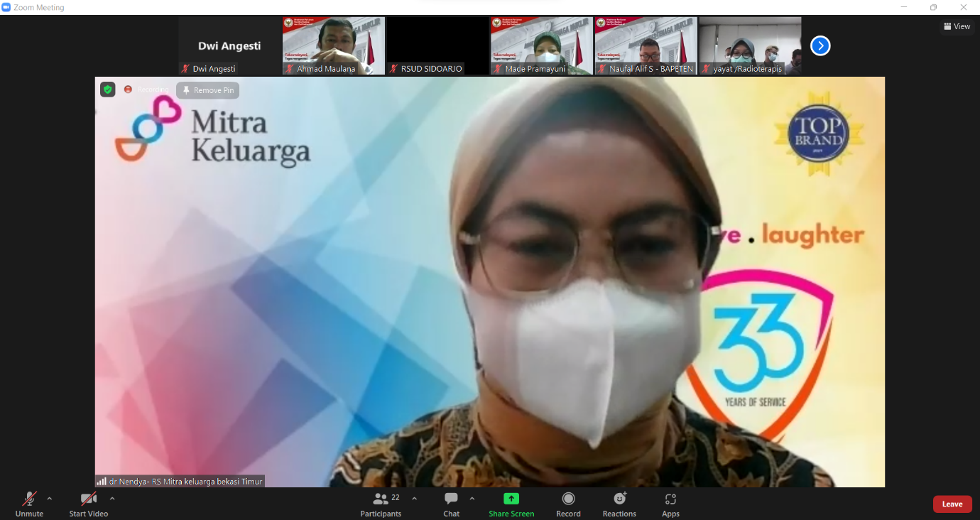This screenshot has width=980, height=520.
Task: Open the Participants panel
Action: 381,504
